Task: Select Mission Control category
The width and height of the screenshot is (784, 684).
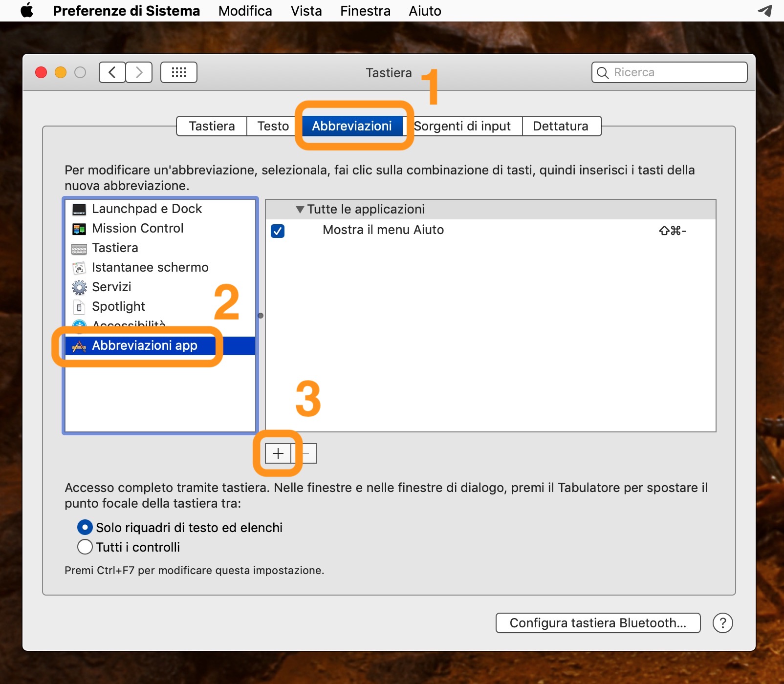Action: pyautogui.click(x=160, y=229)
